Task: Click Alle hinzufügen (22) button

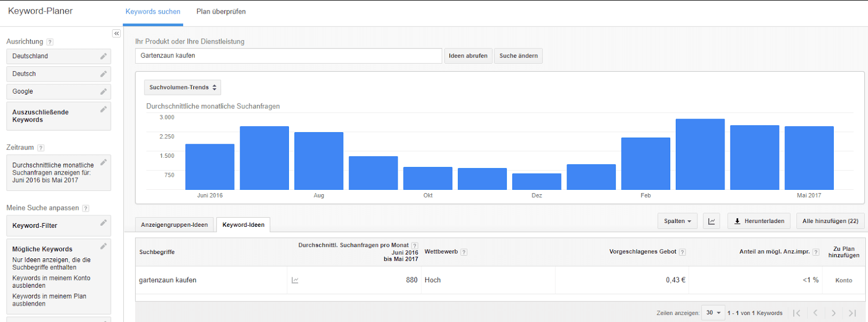Action: tap(831, 221)
